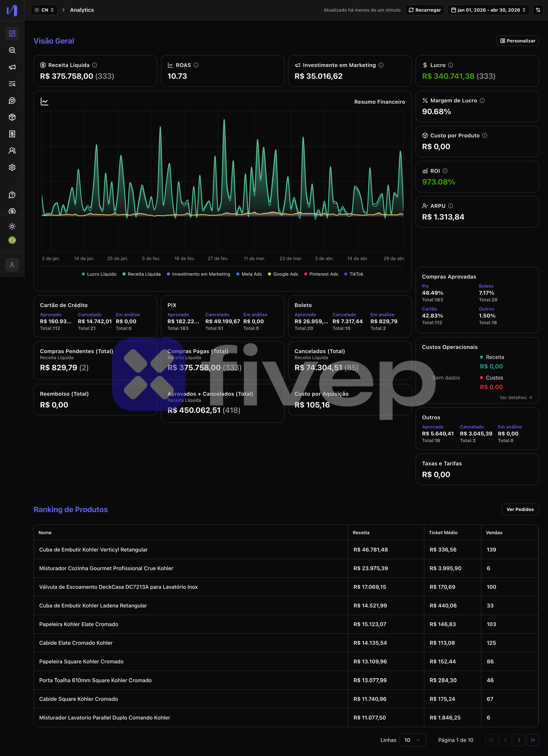Show info tooltip for Custo por Produto
This screenshot has width=548, height=756.
[485, 135]
